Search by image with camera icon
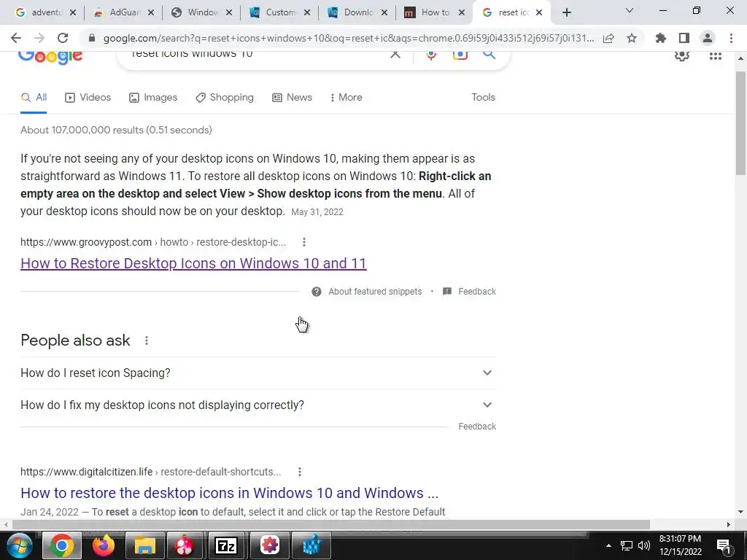The width and height of the screenshot is (747, 560). click(x=460, y=54)
